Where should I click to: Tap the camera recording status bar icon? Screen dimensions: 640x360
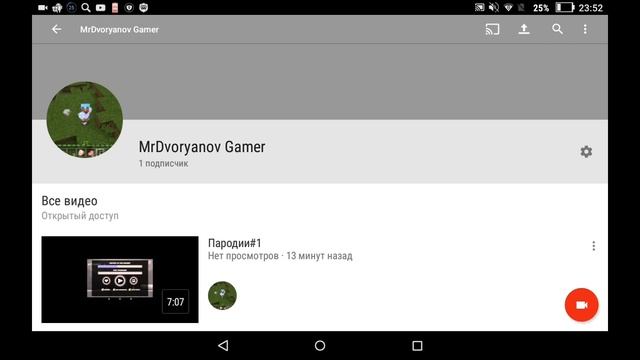click(x=43, y=7)
